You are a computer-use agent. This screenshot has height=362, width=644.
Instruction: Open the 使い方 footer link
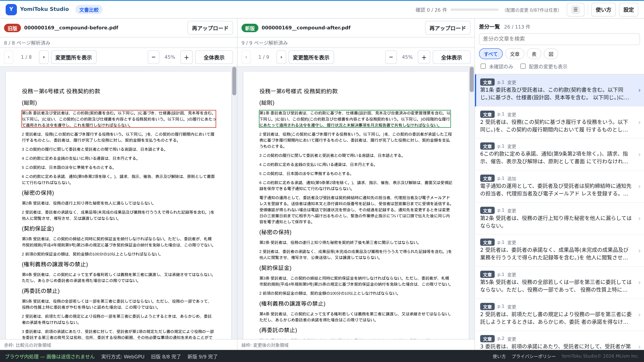pyautogui.click(x=499, y=356)
